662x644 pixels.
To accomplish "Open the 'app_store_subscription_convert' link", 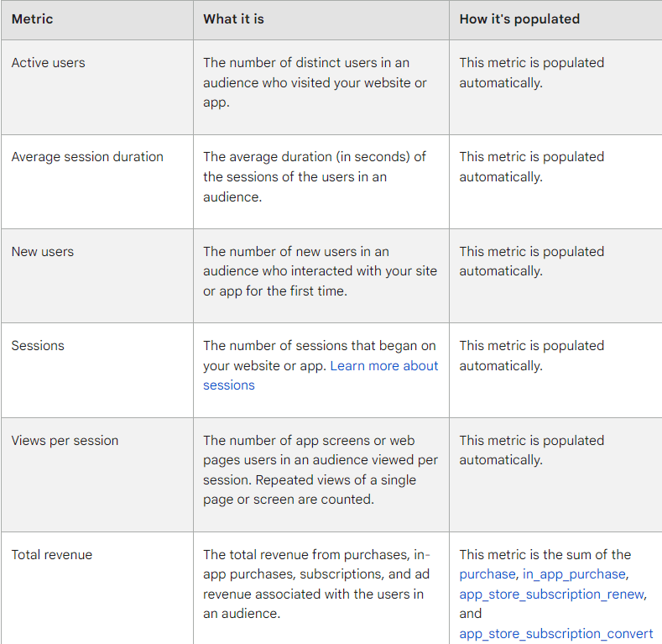I will tap(555, 634).
